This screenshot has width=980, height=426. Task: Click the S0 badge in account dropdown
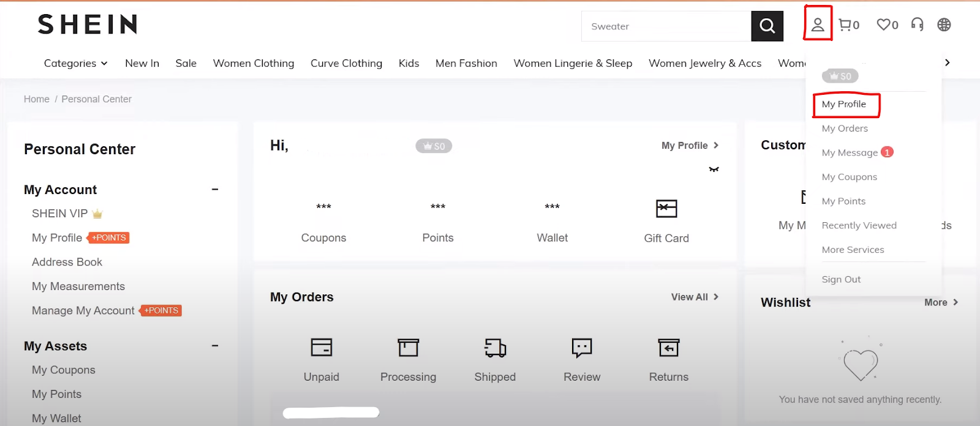click(840, 76)
